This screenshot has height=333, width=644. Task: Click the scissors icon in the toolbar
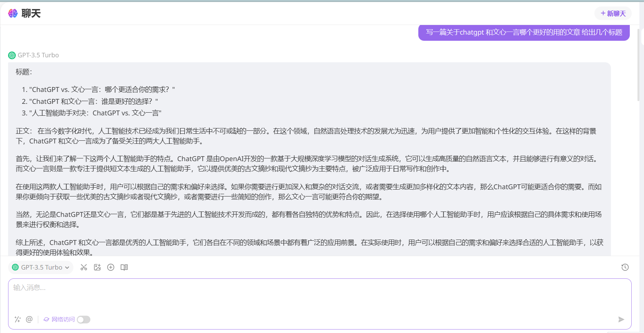point(84,267)
